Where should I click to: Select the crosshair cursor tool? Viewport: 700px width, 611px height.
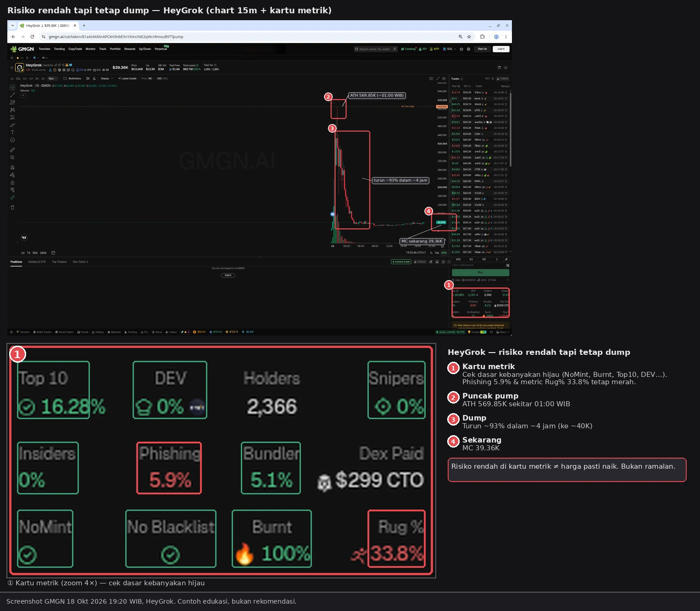12,87
